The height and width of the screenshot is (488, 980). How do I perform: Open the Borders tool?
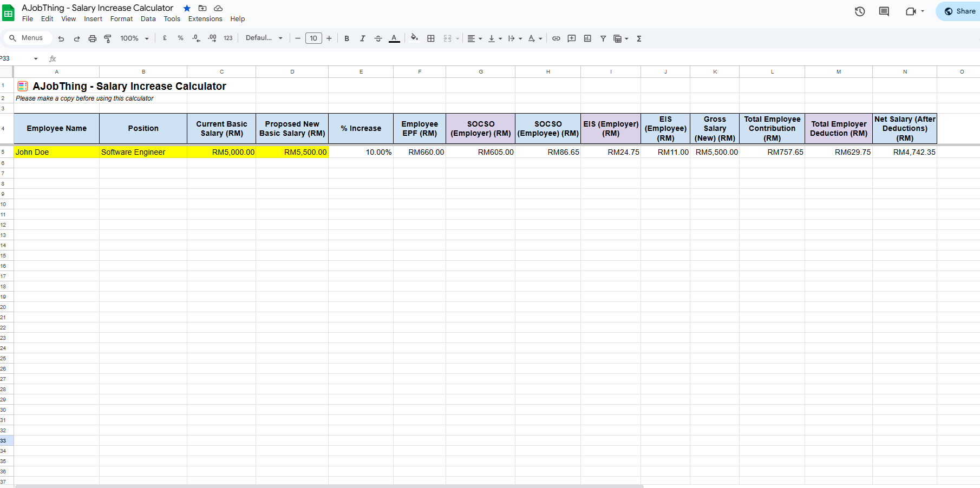click(431, 38)
